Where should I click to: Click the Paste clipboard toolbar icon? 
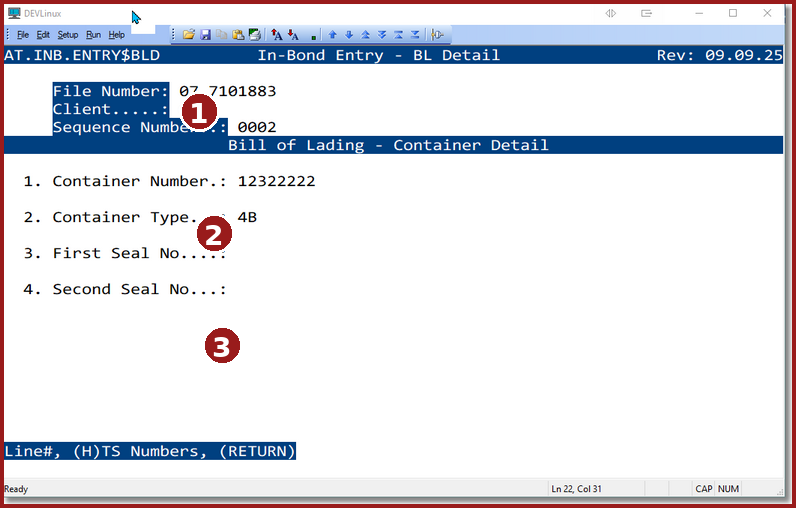click(x=238, y=34)
